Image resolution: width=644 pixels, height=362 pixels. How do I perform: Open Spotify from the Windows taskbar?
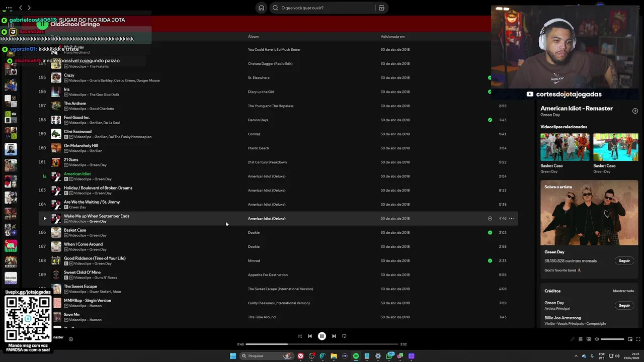[x=356, y=356]
